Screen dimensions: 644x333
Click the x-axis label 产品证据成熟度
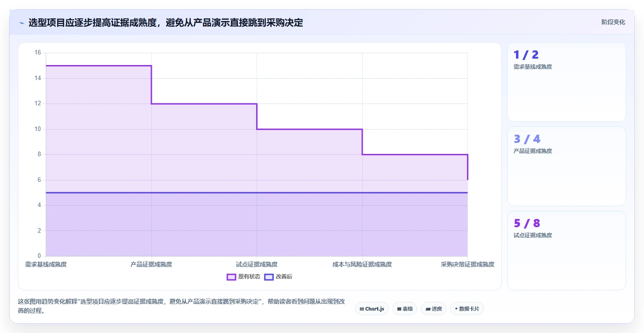click(x=151, y=264)
